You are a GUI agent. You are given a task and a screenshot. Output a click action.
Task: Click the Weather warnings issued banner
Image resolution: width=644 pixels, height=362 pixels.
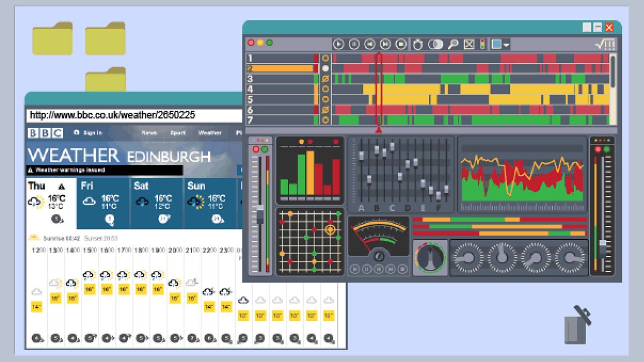105,170
